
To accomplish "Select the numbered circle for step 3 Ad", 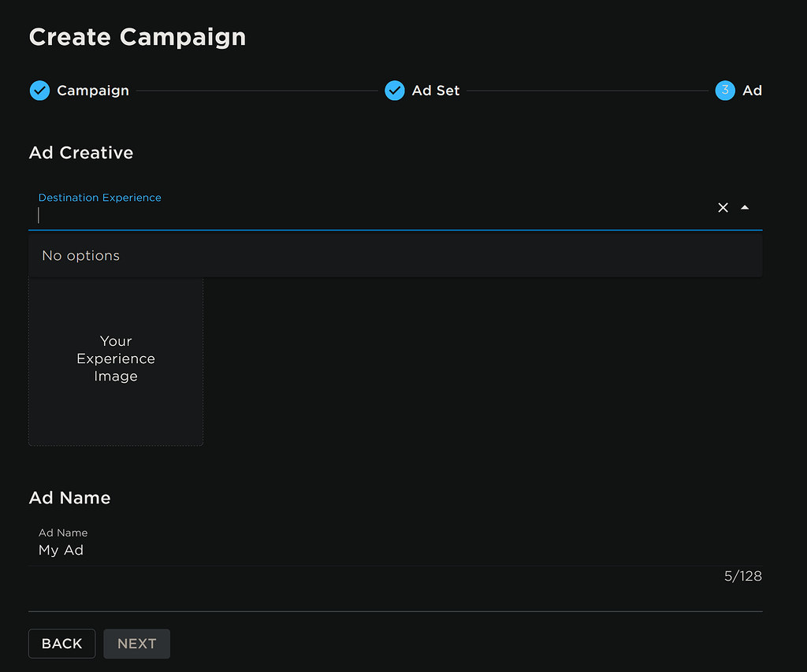I will [x=724, y=91].
